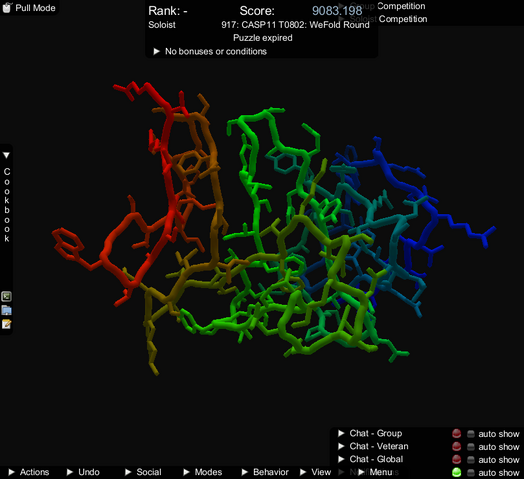The image size is (524, 479).
Task: Click the green status ball in the bottom row
Action: [x=456, y=472]
